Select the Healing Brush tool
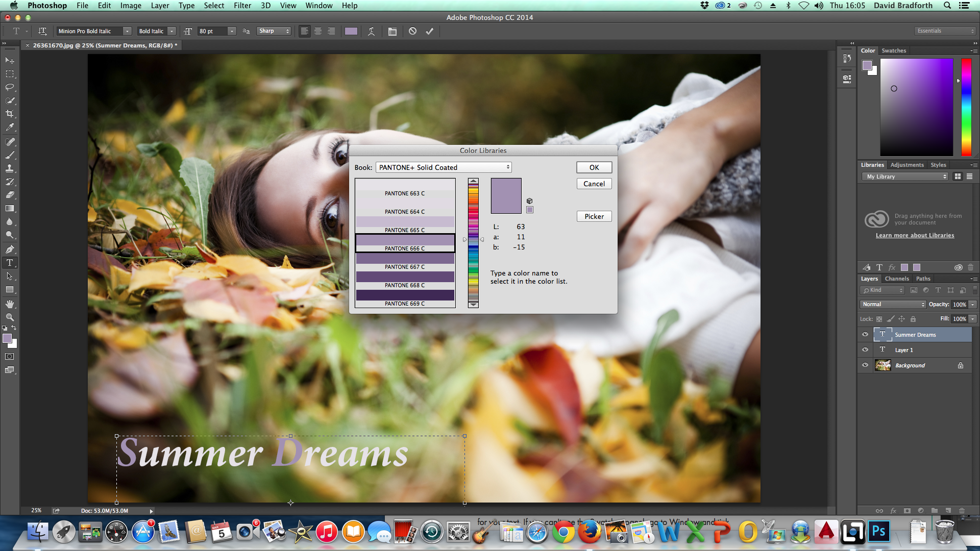This screenshot has height=551, width=980. tap(10, 142)
